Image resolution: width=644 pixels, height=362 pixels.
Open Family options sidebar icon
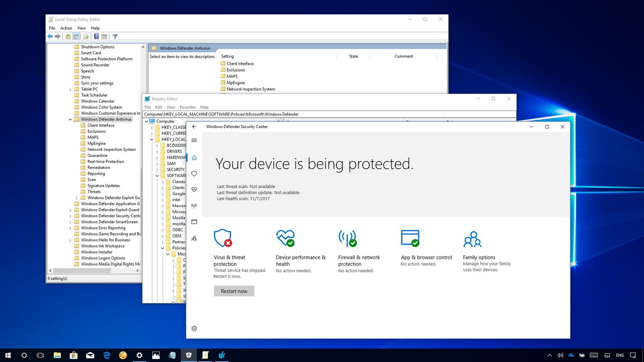click(194, 238)
